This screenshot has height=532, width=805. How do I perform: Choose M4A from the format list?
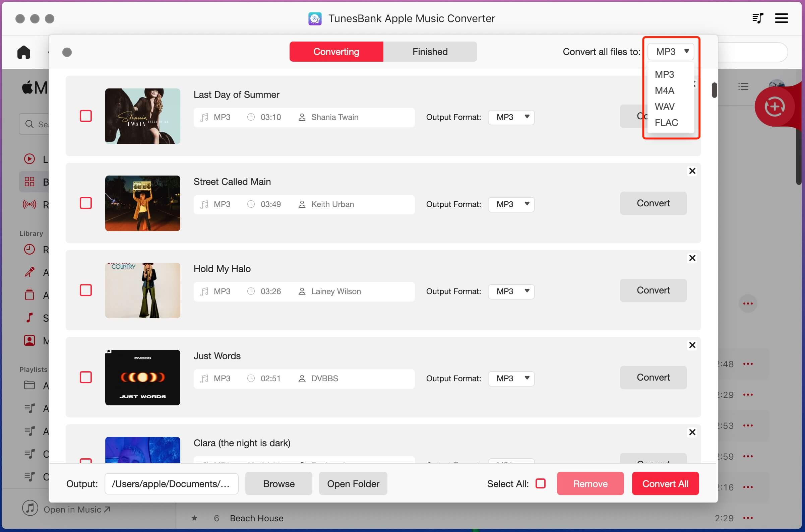coord(664,90)
